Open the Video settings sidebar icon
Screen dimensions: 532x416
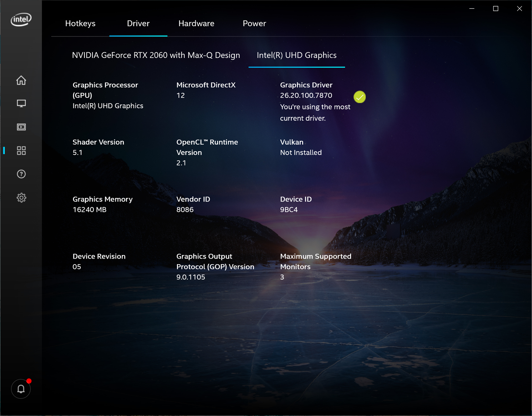[21, 127]
